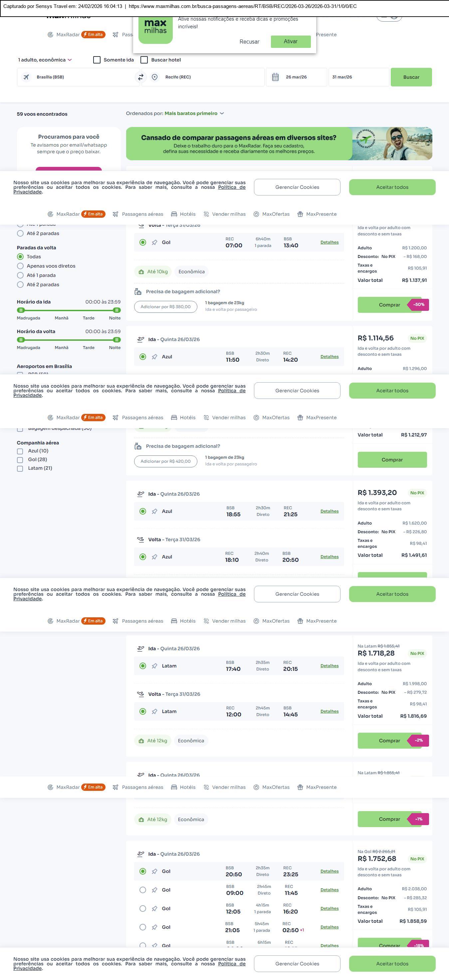Select the Gol 09:00 departure option

click(143, 890)
